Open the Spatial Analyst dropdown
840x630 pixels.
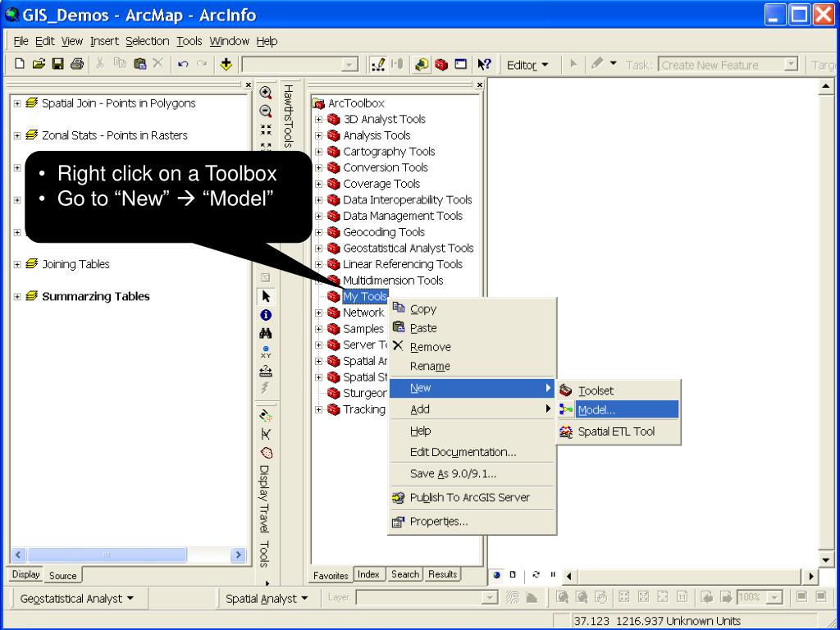click(267, 598)
